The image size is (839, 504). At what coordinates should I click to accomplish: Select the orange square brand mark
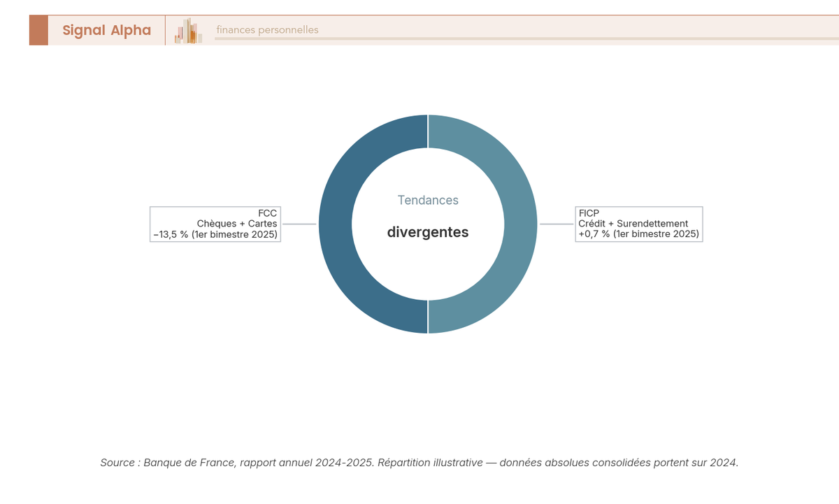click(x=38, y=30)
